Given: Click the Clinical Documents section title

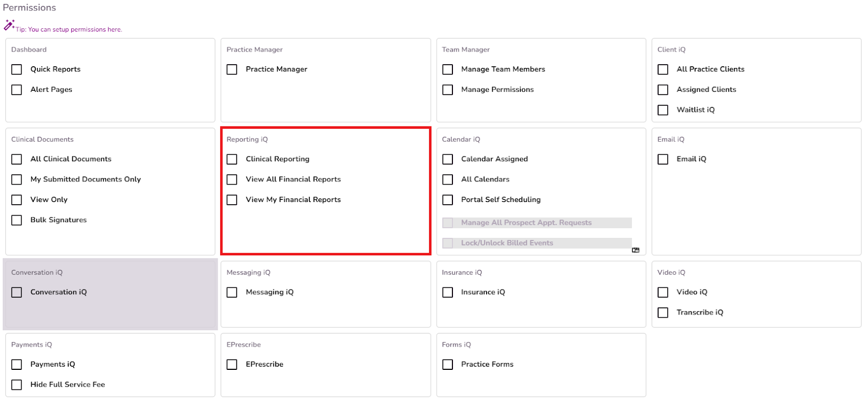Looking at the screenshot, I should click(42, 140).
